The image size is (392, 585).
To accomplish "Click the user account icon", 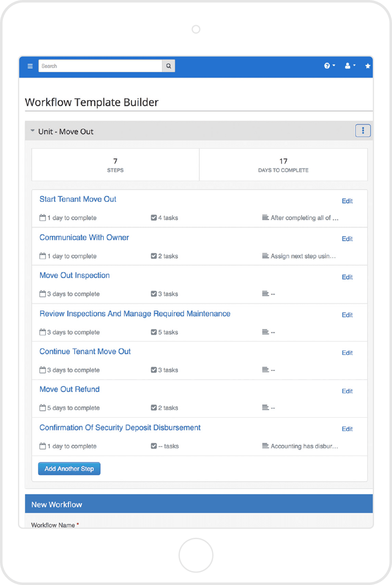I will [x=347, y=66].
